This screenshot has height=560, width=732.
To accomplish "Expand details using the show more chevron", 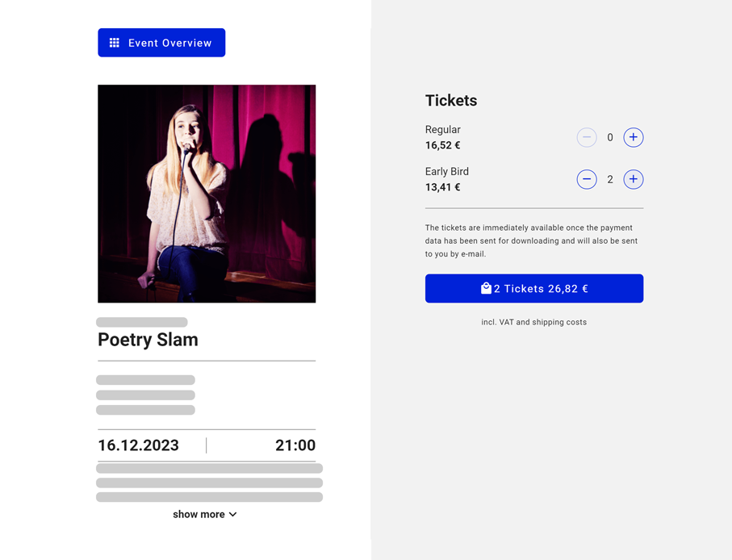I will 233,515.
